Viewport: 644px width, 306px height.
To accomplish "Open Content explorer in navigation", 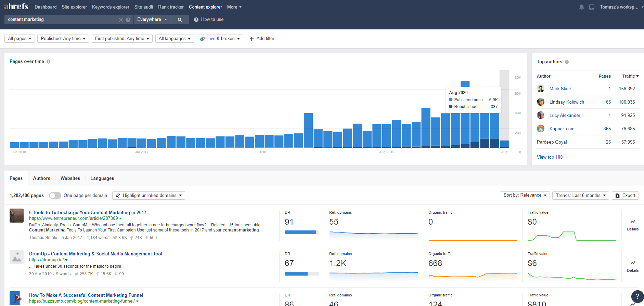I will 205,7.
